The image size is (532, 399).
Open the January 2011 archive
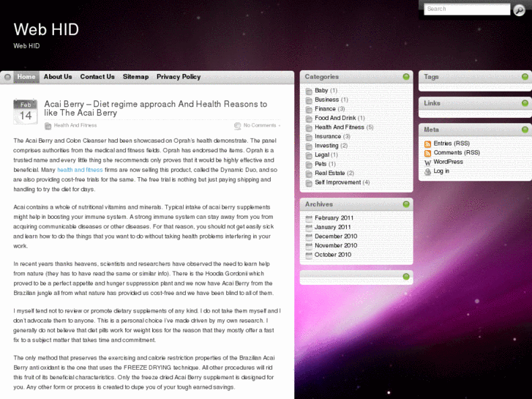coord(332,227)
